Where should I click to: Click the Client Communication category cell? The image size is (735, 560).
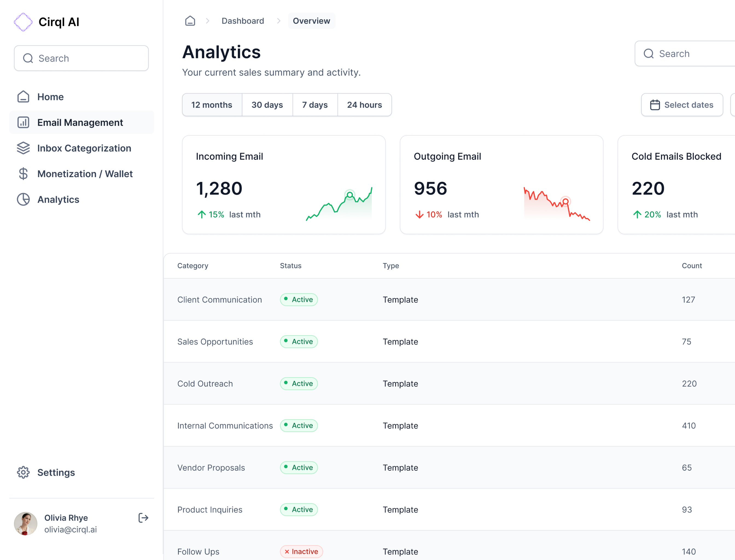(x=219, y=300)
